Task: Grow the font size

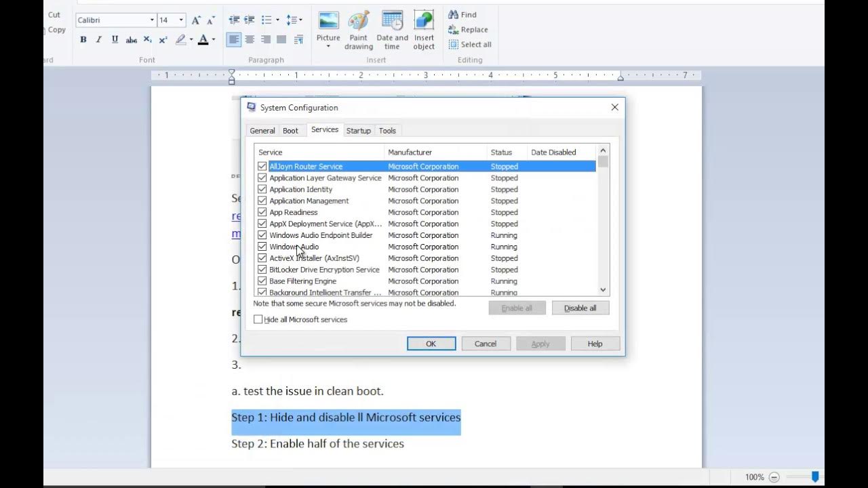Action: (x=196, y=20)
